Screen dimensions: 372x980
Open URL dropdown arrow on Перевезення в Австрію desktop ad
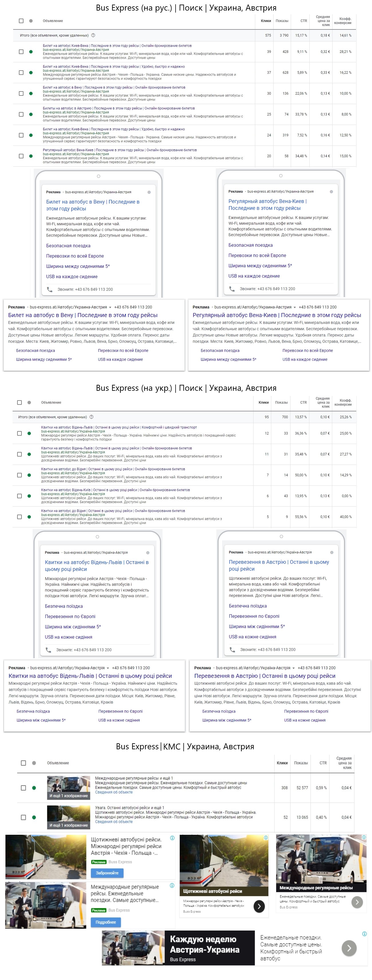294,668
